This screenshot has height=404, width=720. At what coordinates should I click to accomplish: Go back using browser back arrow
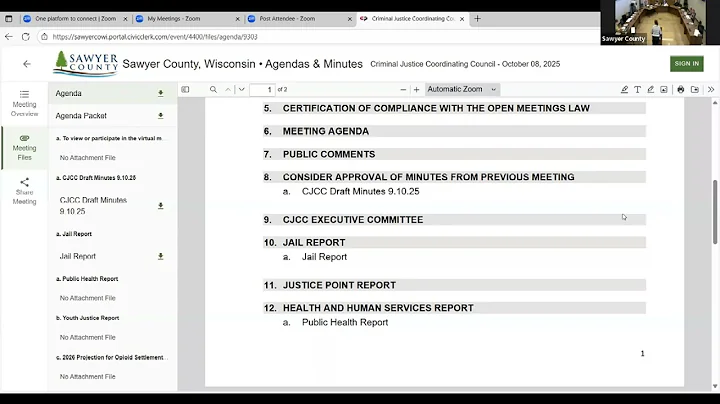[9, 37]
